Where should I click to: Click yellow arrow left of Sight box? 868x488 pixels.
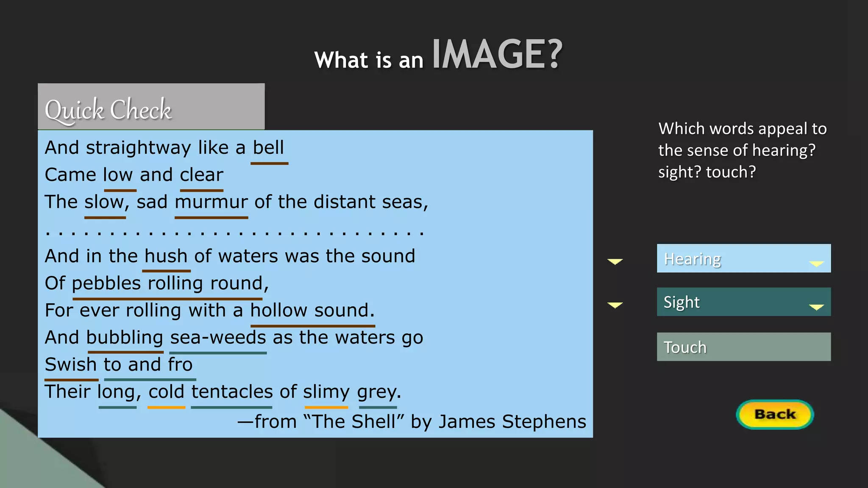point(615,305)
